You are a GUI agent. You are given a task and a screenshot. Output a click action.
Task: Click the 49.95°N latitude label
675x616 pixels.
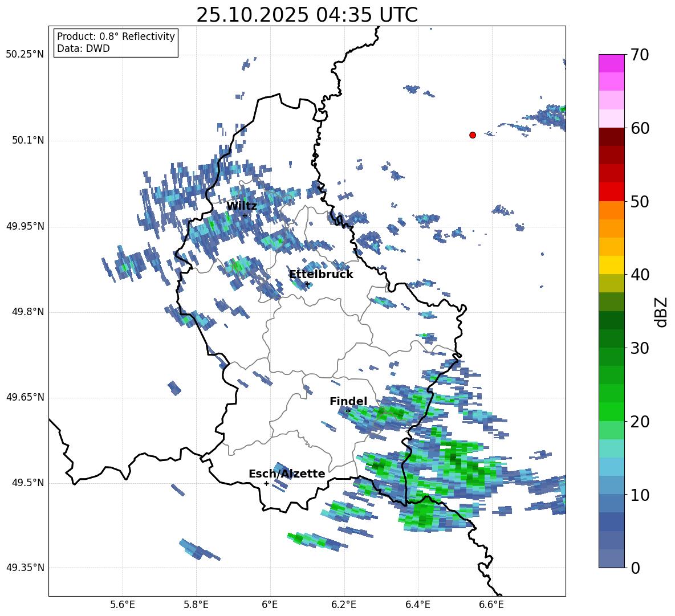[x=25, y=226]
